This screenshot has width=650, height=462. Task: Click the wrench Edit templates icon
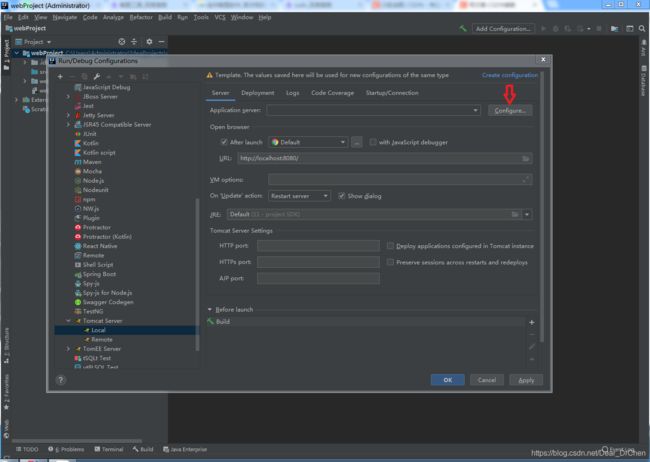(x=97, y=77)
